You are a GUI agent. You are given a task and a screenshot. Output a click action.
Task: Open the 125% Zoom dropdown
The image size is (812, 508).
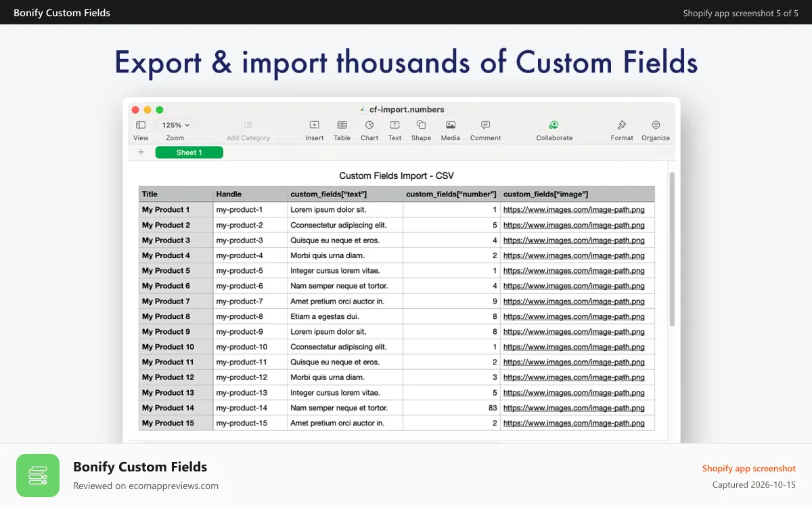pos(176,125)
